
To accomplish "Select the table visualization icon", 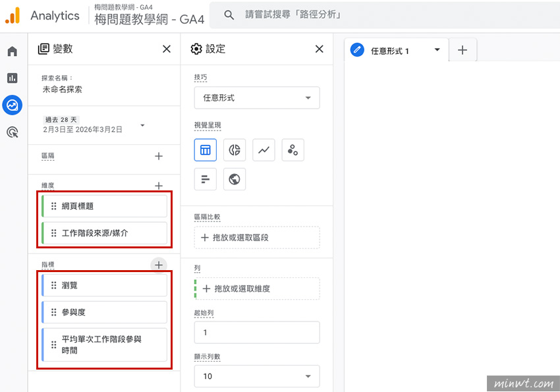I will tap(205, 150).
